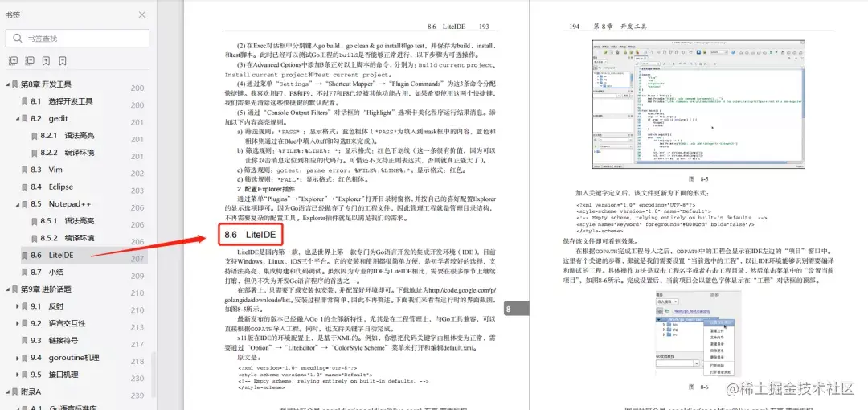Collapse the 第8章 开发工具 node
Viewport: 868px width, 410px height.
point(8,84)
